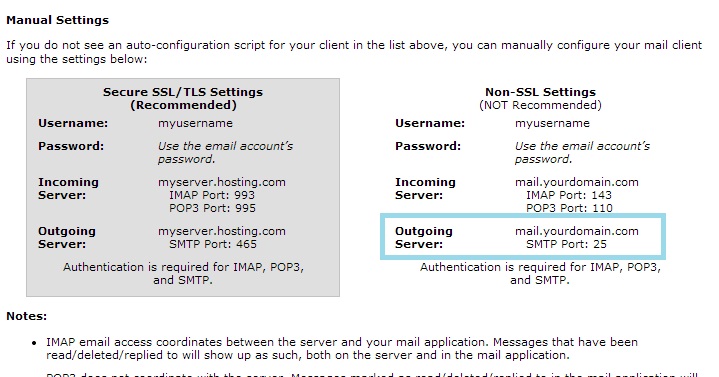The image size is (719, 377).
Task: Click the "Non-SSL Settings" heading
Action: pos(540,92)
